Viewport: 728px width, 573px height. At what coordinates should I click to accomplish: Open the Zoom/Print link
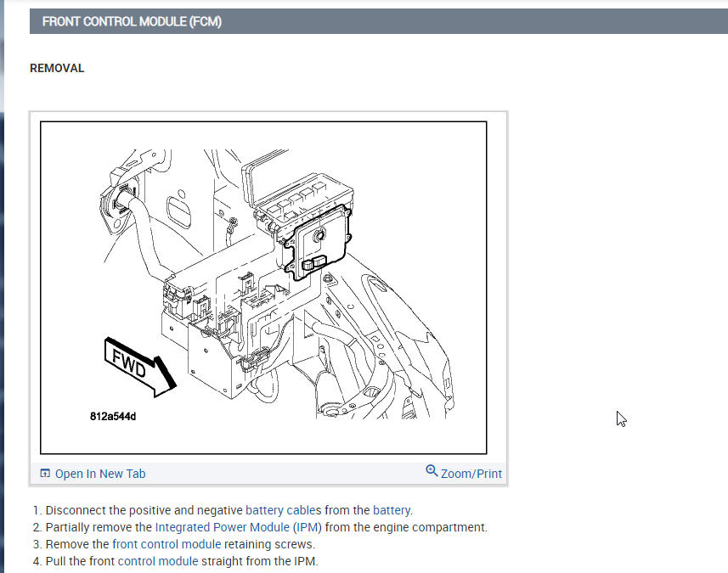(x=471, y=474)
